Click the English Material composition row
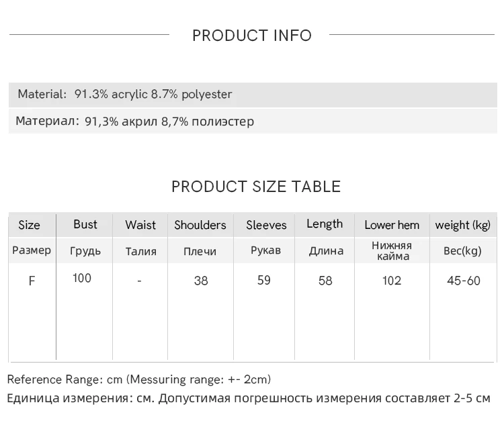 pyautogui.click(x=125, y=95)
